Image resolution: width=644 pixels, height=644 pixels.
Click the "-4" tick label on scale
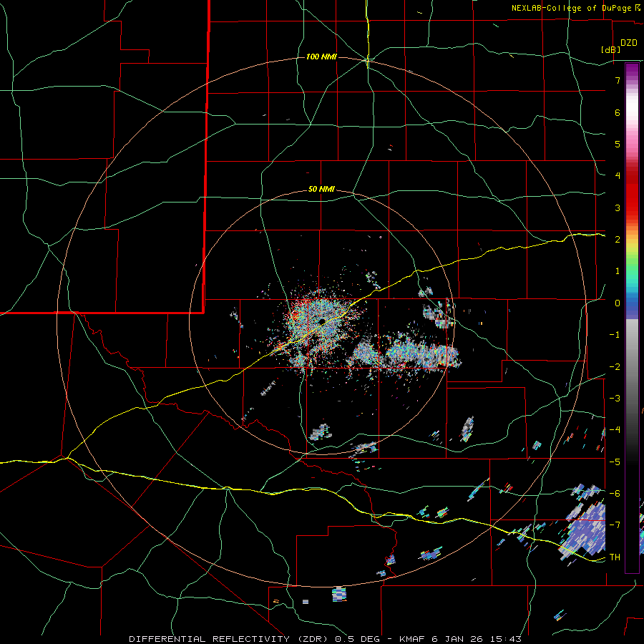coord(615,429)
